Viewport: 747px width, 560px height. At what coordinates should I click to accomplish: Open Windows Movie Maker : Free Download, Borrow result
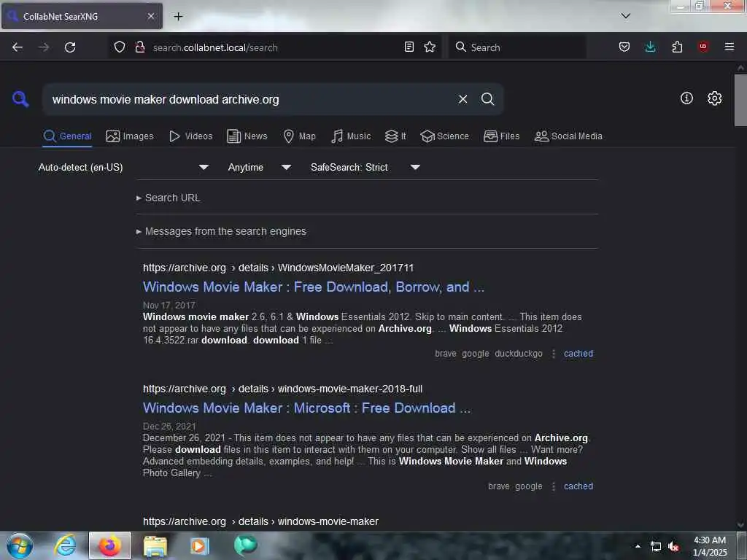[314, 287]
